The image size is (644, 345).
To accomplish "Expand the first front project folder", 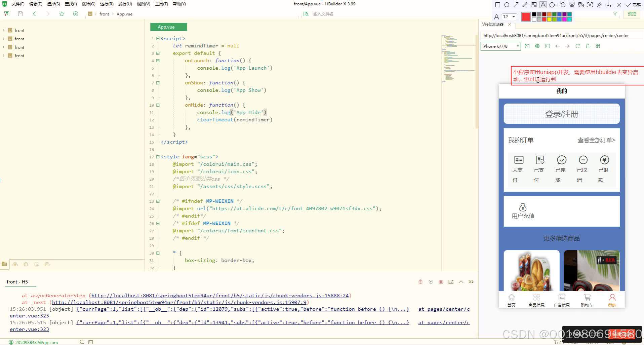I will tap(3, 30).
